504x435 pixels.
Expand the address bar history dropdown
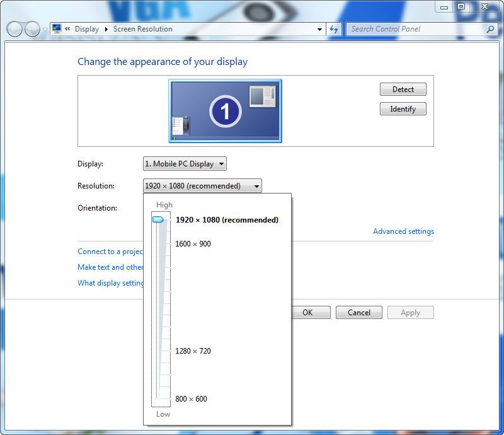[320, 29]
